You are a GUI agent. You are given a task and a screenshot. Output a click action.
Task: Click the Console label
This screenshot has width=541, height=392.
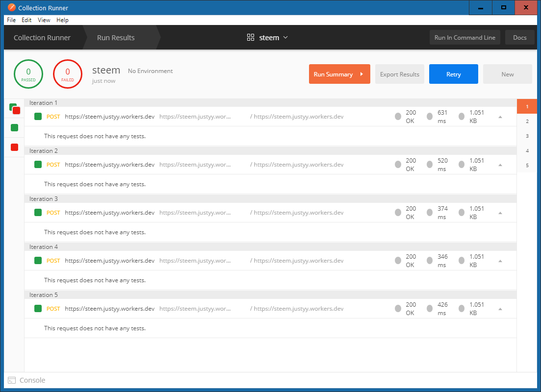(32, 380)
